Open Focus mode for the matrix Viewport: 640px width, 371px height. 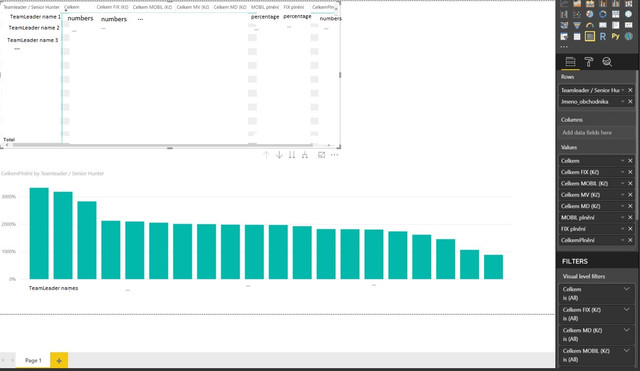click(x=322, y=155)
